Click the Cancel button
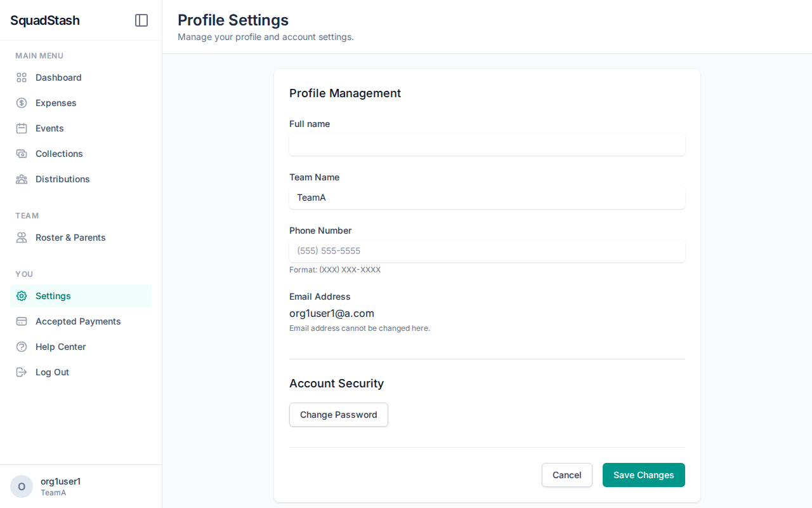This screenshot has width=812, height=508. tap(566, 474)
